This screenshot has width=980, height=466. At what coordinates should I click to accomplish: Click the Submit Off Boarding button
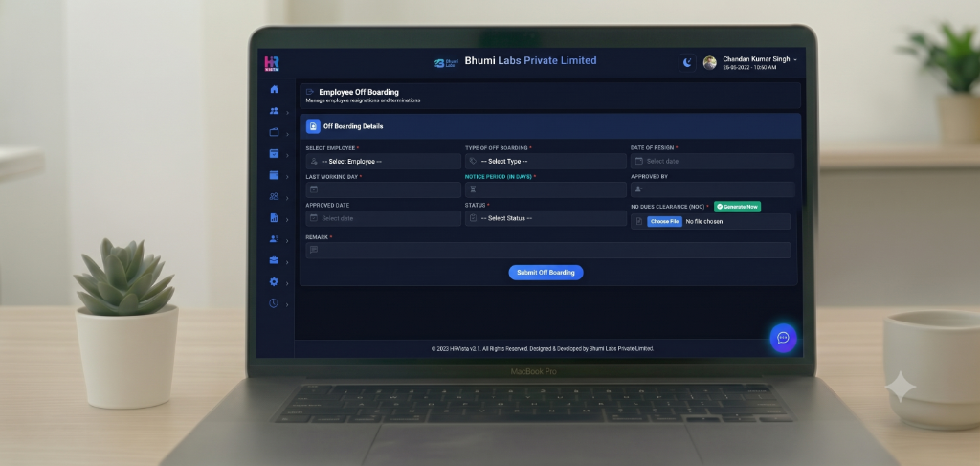pos(546,273)
